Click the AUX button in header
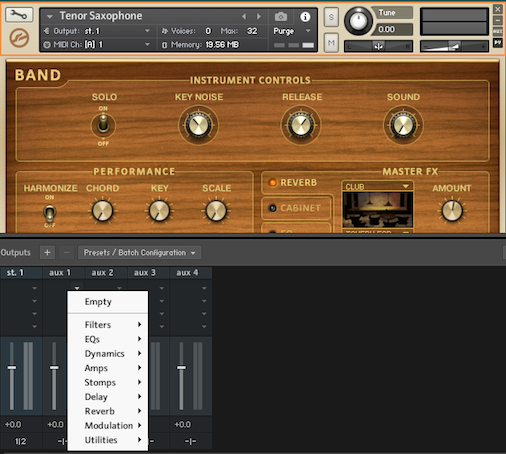 pos(498,31)
